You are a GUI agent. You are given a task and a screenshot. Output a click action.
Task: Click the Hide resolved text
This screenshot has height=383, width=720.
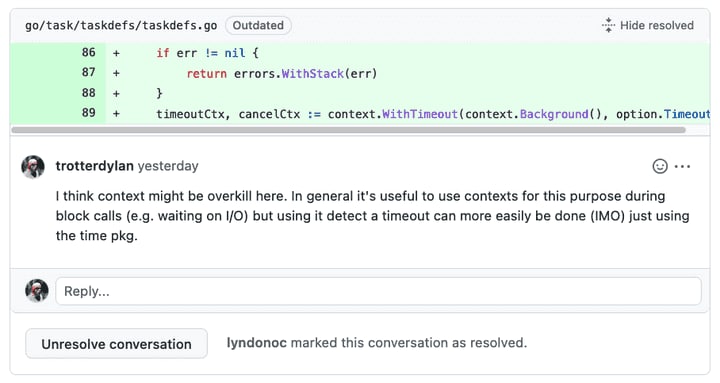pyautogui.click(x=657, y=25)
